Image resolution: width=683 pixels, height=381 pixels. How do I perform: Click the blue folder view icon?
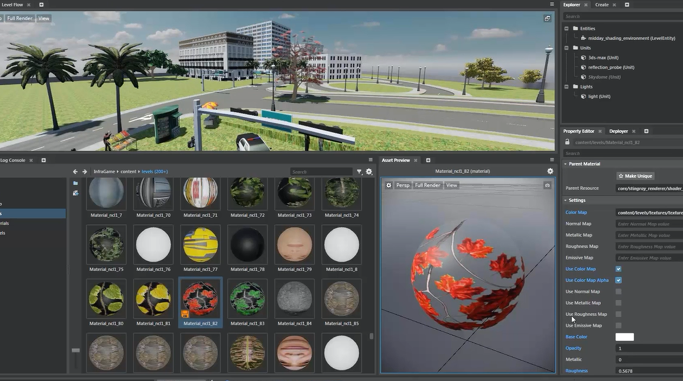tap(75, 183)
